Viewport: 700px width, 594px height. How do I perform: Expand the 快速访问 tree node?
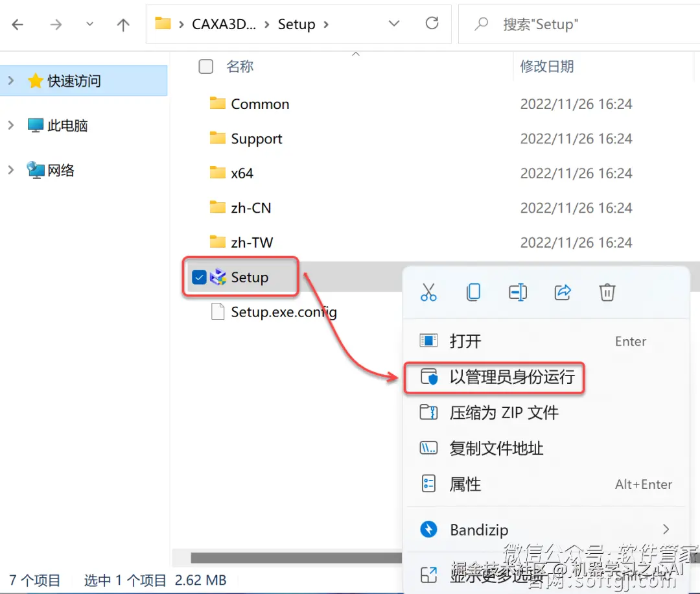point(11,81)
